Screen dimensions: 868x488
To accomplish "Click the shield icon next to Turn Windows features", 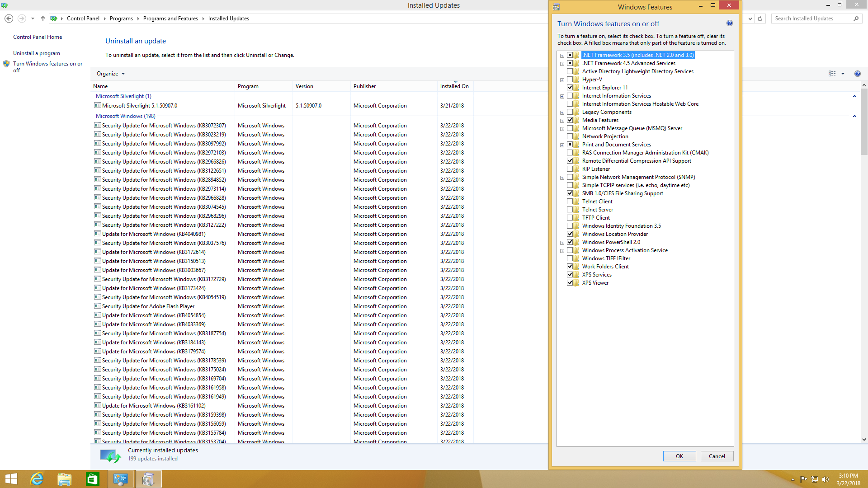I will [6, 64].
